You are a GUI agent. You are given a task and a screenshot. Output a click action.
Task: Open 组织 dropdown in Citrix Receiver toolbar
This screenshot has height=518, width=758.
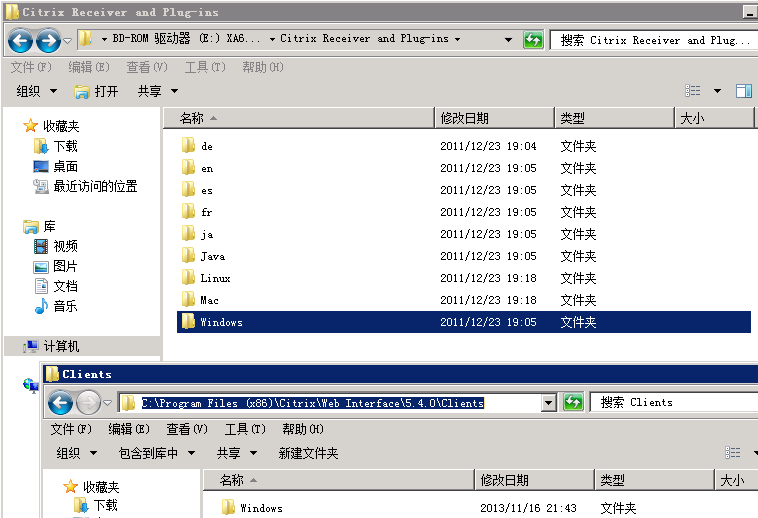tap(36, 91)
